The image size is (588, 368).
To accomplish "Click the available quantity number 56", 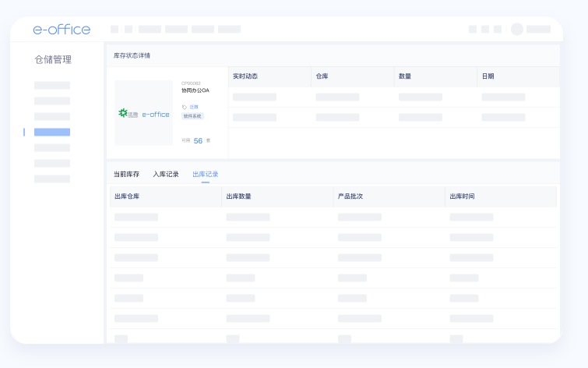I will tap(198, 141).
